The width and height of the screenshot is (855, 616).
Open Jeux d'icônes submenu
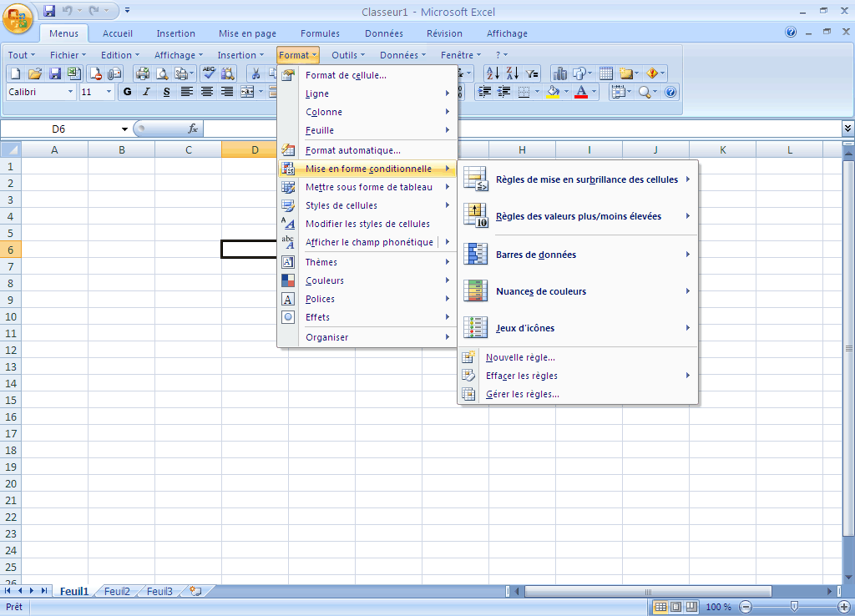click(578, 328)
